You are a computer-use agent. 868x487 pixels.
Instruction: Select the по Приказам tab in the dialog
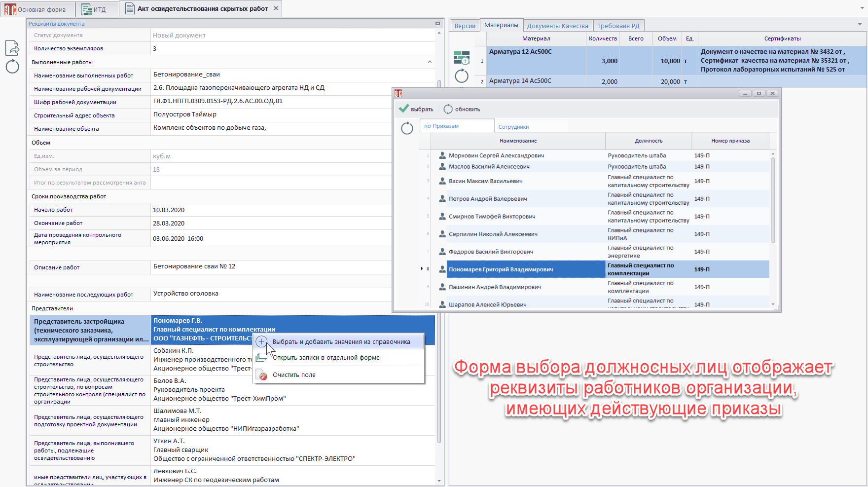point(457,126)
